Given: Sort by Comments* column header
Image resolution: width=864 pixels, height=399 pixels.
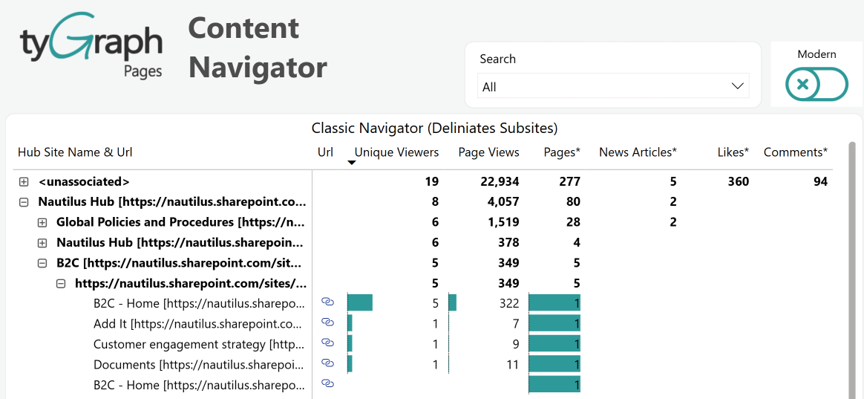Looking at the screenshot, I should click(x=795, y=152).
